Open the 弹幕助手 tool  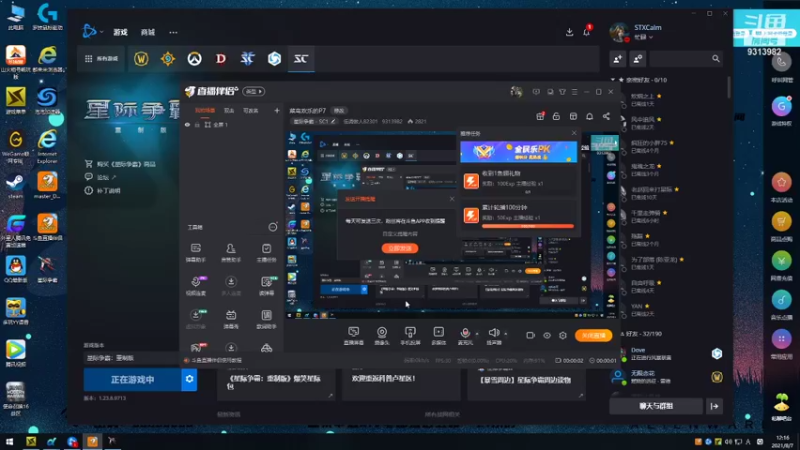coord(195,253)
